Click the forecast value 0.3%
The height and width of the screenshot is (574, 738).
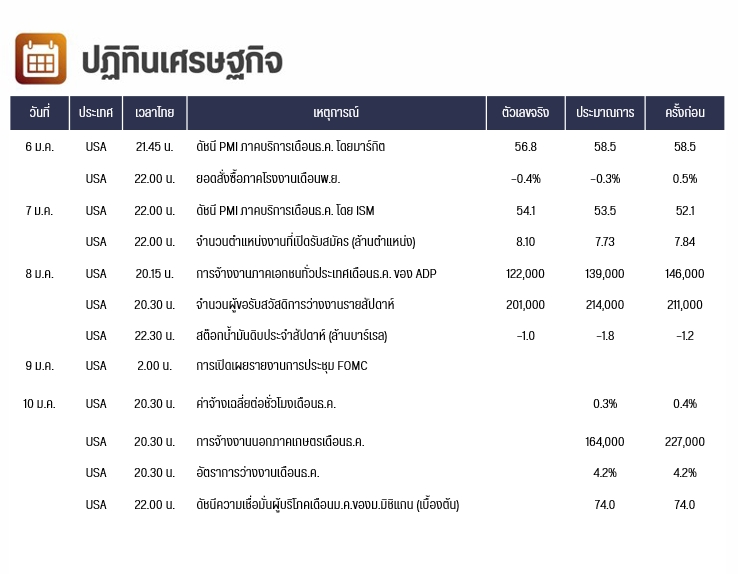click(x=605, y=404)
